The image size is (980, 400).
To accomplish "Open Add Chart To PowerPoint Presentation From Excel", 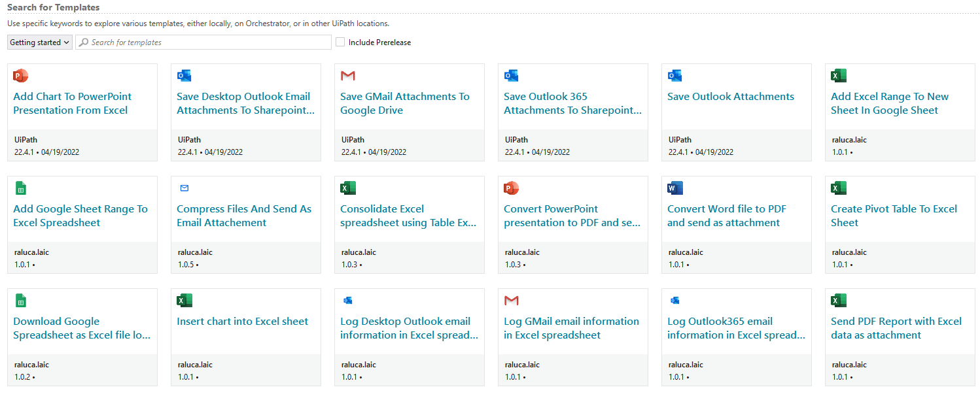I will coord(73,103).
